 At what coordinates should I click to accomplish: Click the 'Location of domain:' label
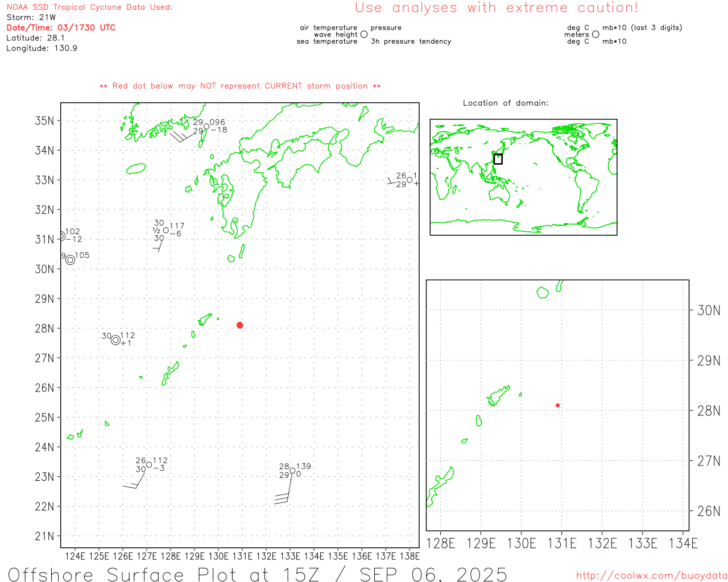(x=506, y=103)
